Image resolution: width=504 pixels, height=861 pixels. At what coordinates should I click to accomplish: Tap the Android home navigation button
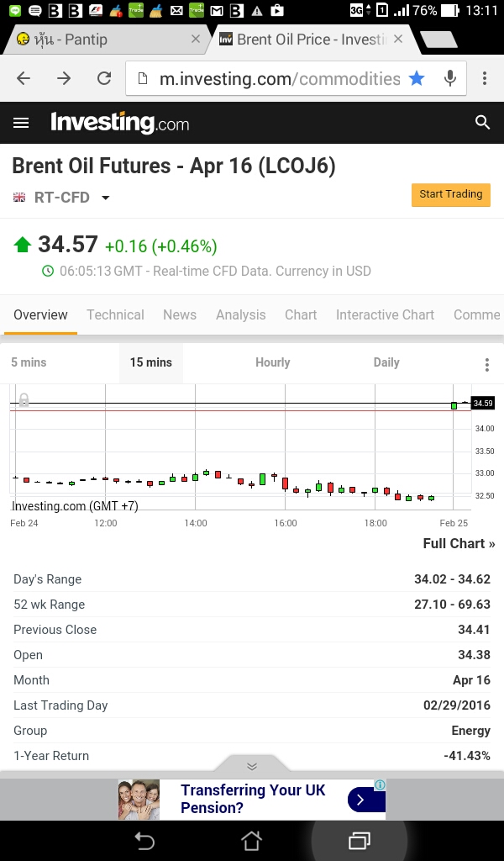[x=252, y=841]
